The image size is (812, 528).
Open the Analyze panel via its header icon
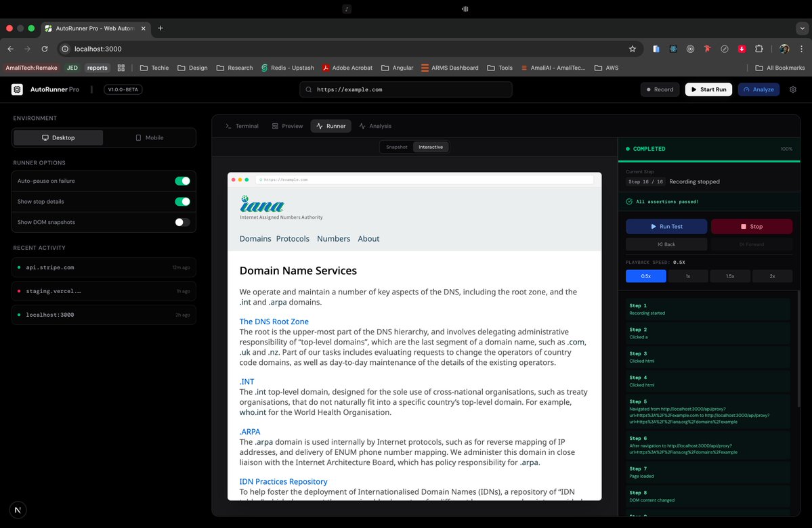[747, 89]
